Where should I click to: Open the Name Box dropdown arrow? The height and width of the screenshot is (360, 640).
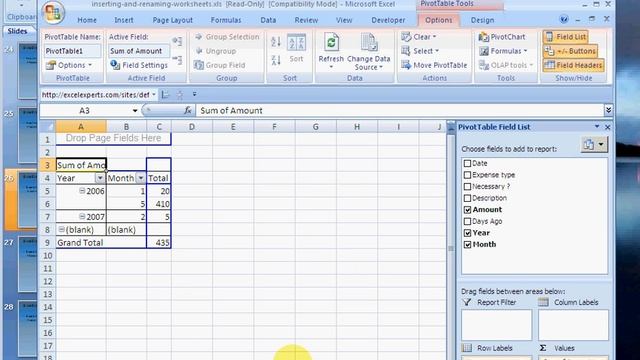coord(135,111)
